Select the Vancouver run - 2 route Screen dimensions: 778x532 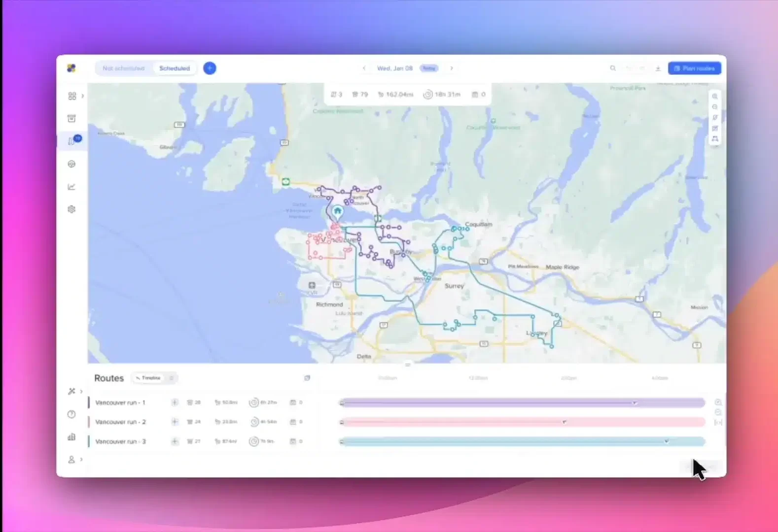(x=120, y=422)
